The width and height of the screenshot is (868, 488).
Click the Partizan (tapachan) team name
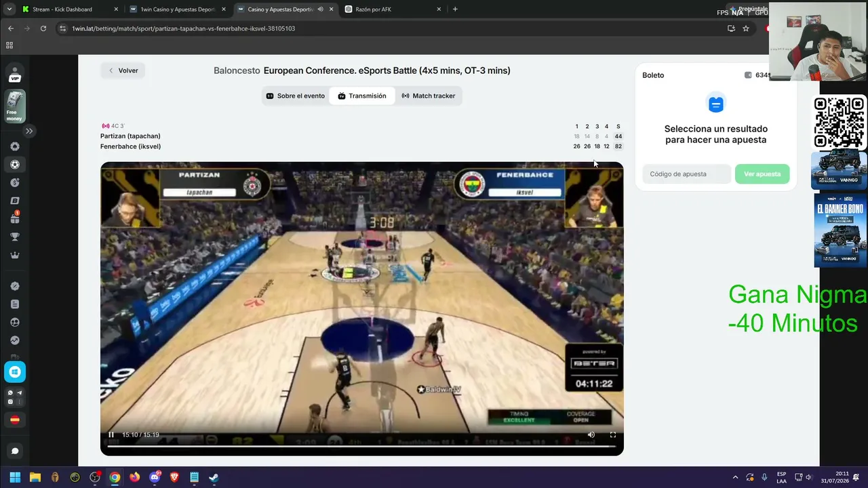[x=130, y=136]
